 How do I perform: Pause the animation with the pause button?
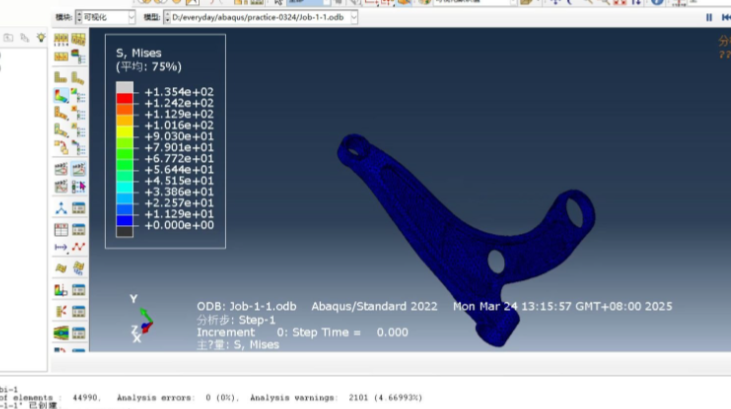pos(709,17)
